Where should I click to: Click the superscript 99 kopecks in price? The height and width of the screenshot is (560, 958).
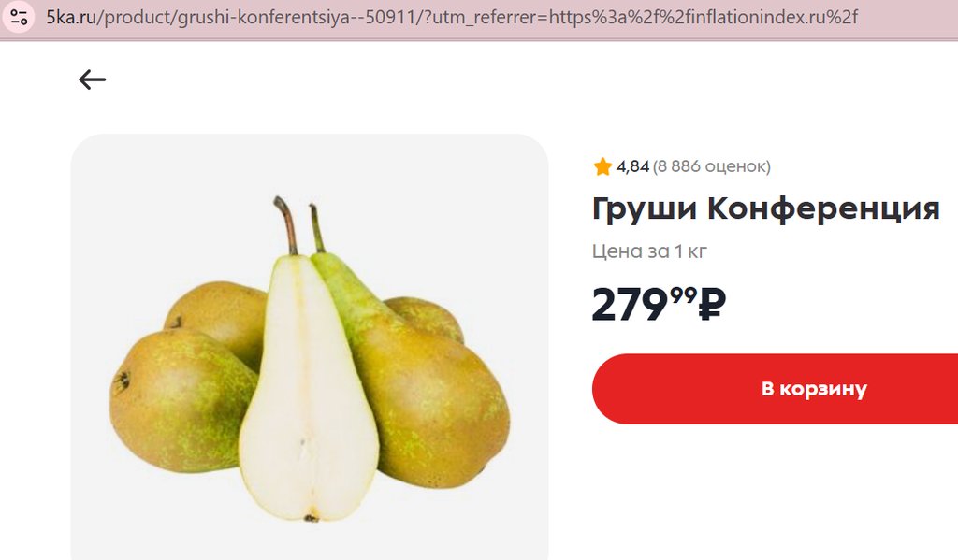coord(683,295)
